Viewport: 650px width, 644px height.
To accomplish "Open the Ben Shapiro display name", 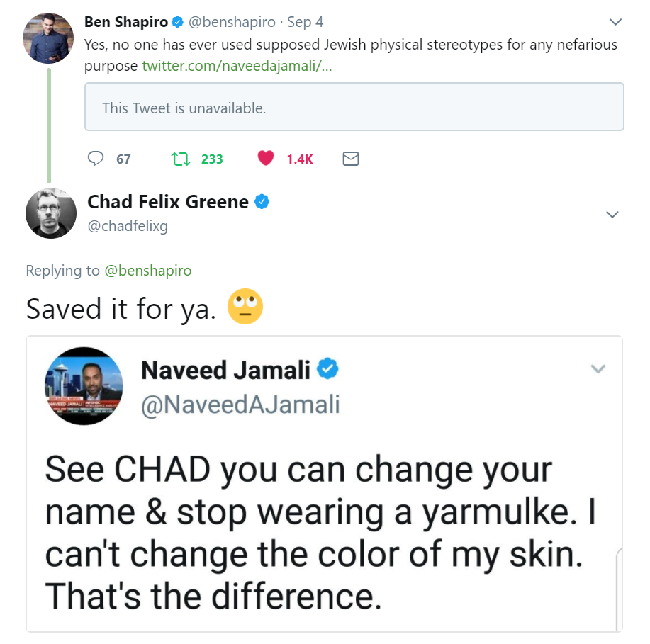I will 126,22.
